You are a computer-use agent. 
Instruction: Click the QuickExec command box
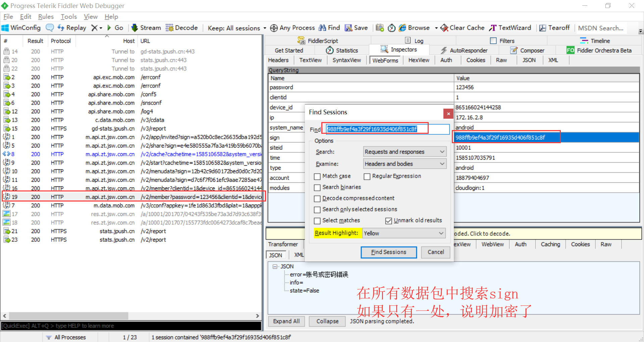131,326
